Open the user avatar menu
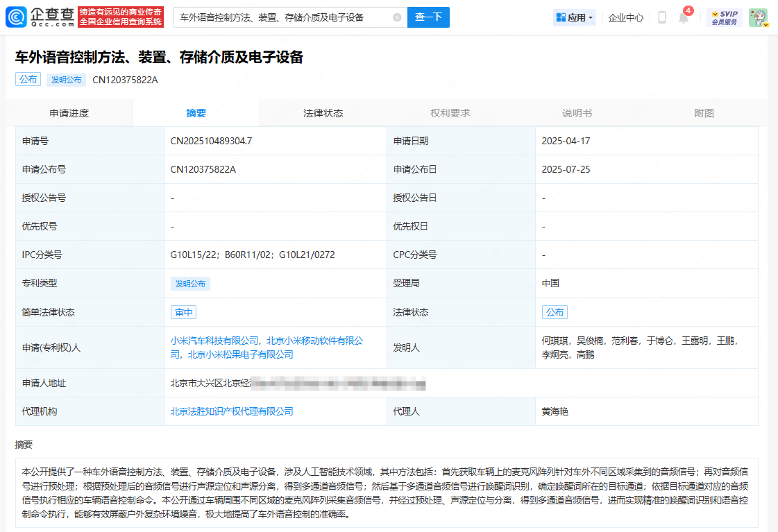Viewport: 778px width, 532px height. click(x=758, y=17)
